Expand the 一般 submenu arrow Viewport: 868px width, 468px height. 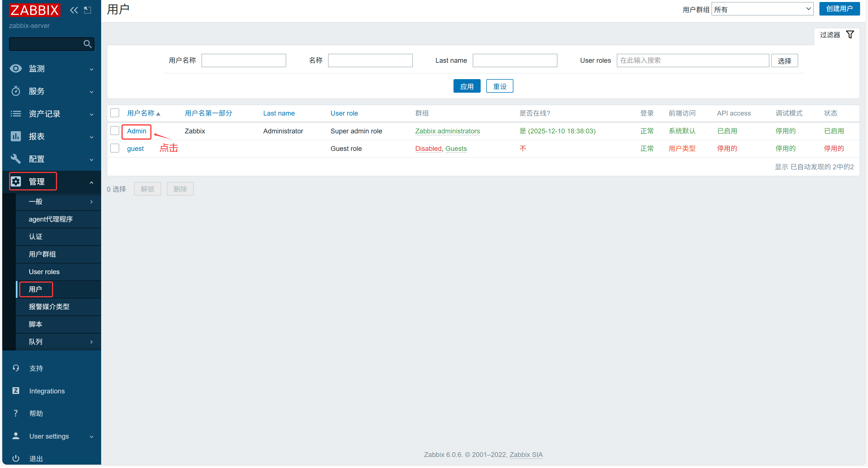click(x=91, y=201)
